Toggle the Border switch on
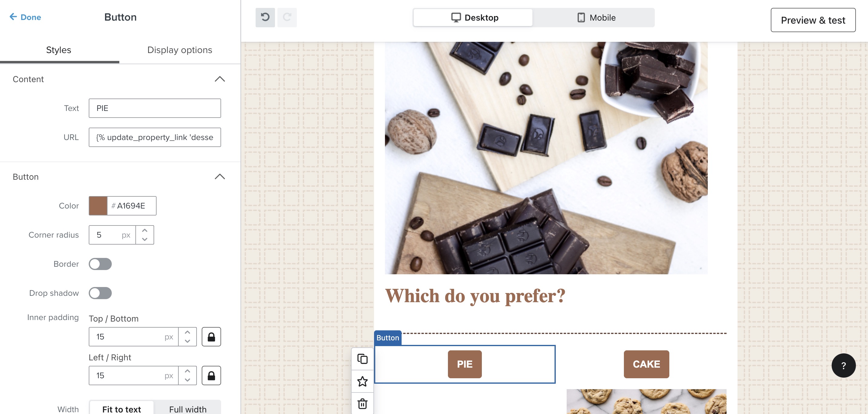The width and height of the screenshot is (868, 414). click(x=100, y=264)
